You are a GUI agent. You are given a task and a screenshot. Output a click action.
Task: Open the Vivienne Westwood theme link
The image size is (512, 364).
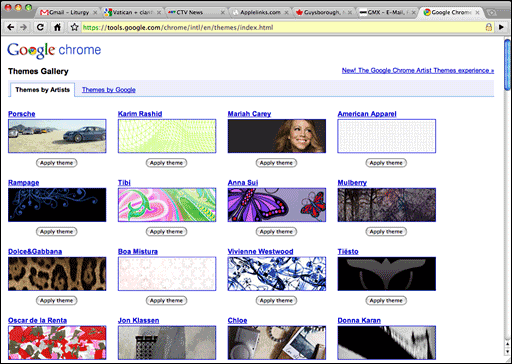point(260,251)
